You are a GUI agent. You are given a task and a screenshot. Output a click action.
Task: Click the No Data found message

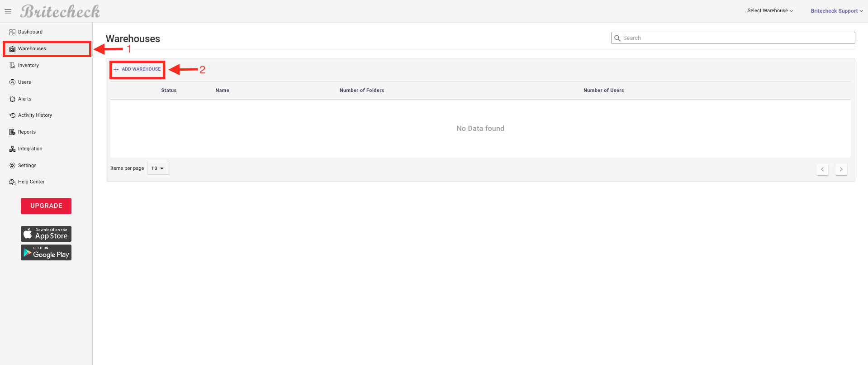tap(480, 129)
